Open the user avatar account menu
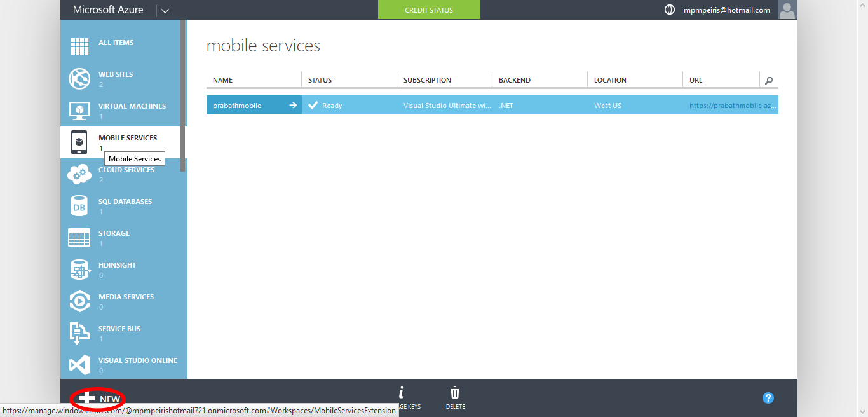The width and height of the screenshot is (868, 417). click(x=787, y=10)
